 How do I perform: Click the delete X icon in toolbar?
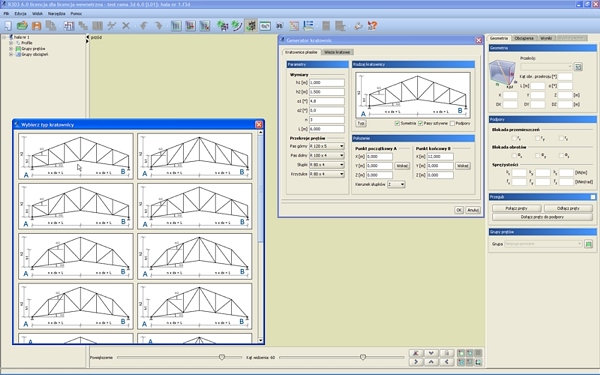coord(126,26)
